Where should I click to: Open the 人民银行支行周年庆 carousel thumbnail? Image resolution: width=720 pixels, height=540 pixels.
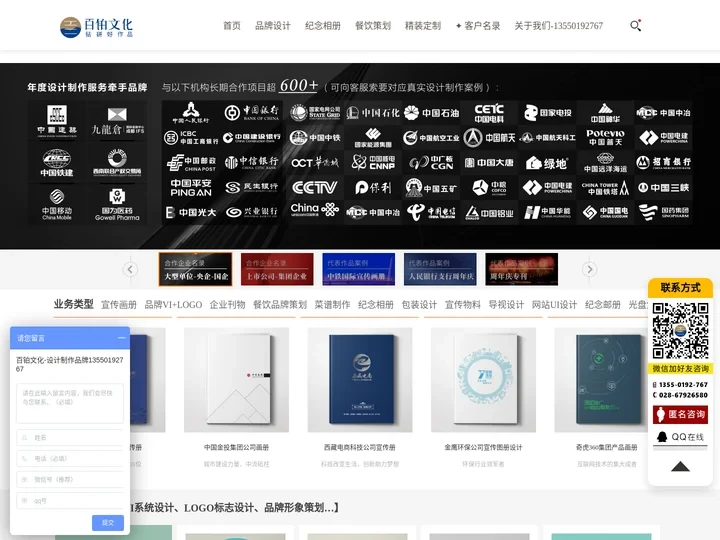[440, 269]
